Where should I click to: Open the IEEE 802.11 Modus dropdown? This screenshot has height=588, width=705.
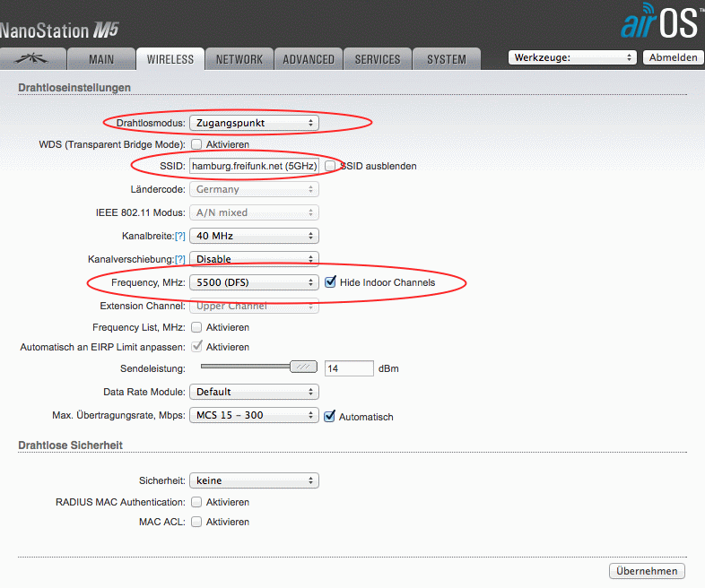coord(254,212)
